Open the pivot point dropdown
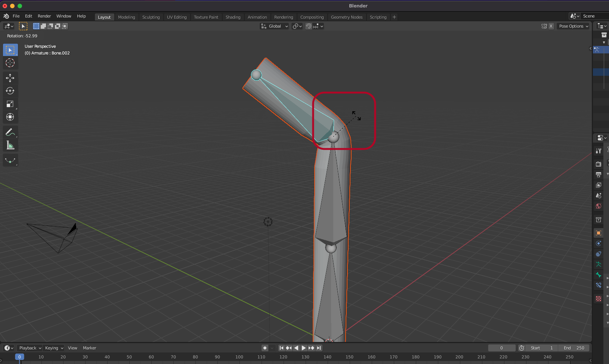Image resolution: width=609 pixels, height=364 pixels. 297,26
